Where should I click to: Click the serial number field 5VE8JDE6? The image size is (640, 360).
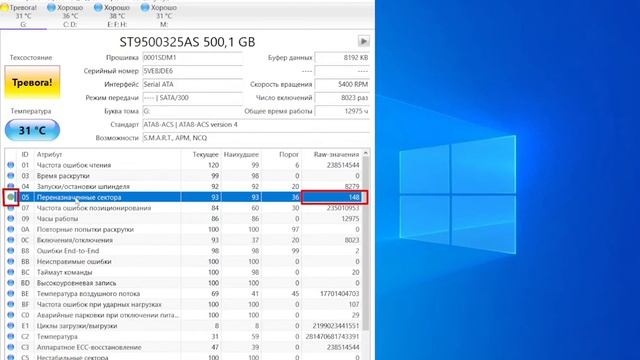click(192, 71)
